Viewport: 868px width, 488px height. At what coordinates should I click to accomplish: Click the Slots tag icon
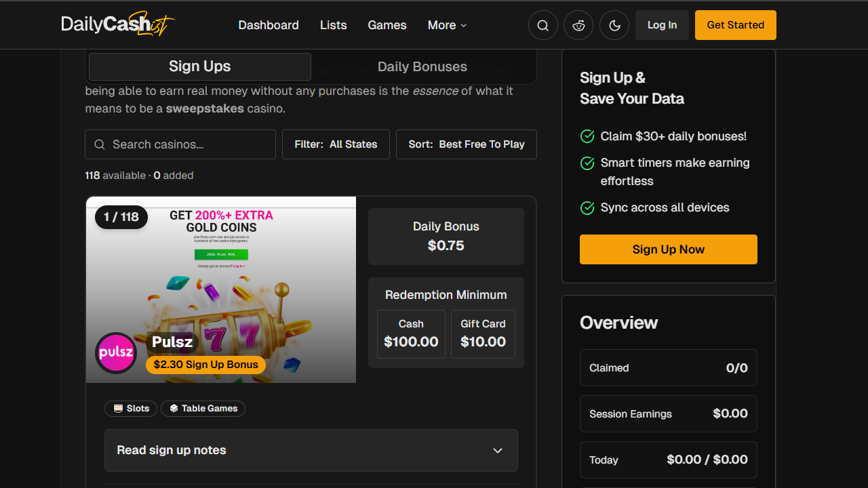[119, 409]
